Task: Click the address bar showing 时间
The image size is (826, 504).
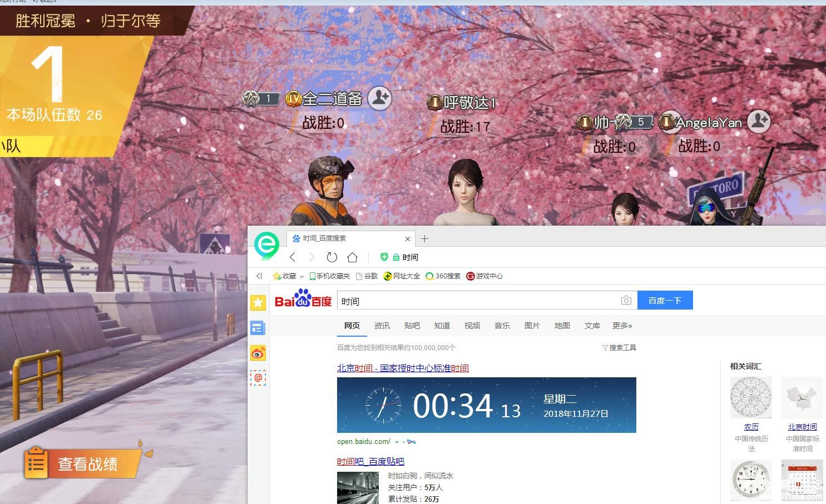Action: click(410, 257)
